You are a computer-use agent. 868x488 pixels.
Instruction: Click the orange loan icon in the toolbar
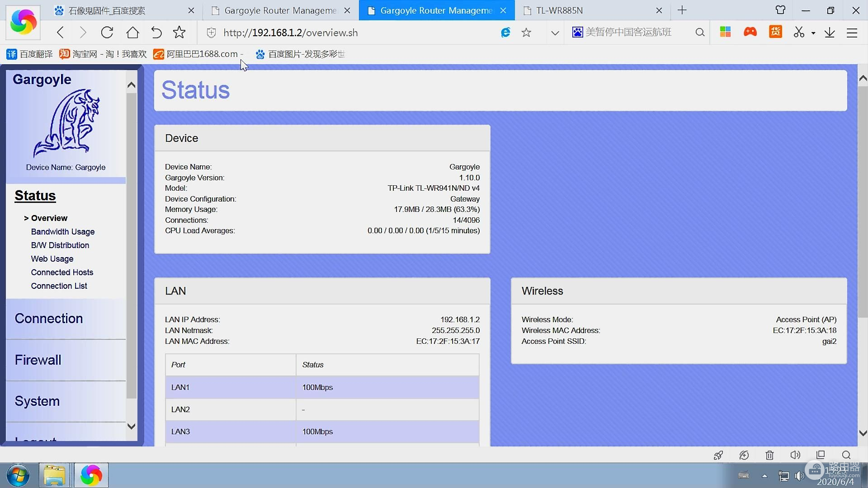tap(776, 32)
